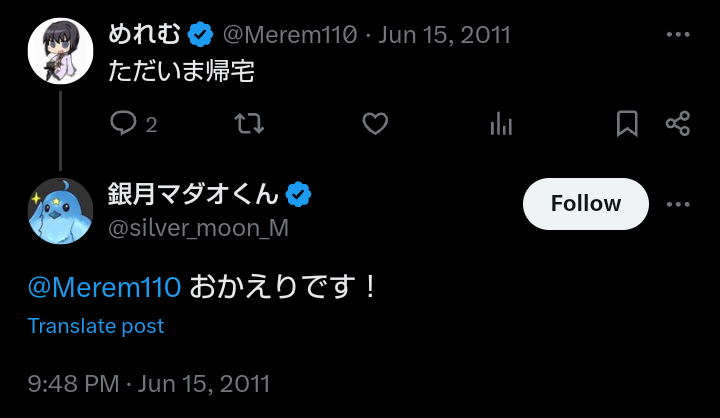Click verified badge beside 銀月マダオくん
Image resolution: width=720 pixels, height=418 pixels.
coord(299,194)
